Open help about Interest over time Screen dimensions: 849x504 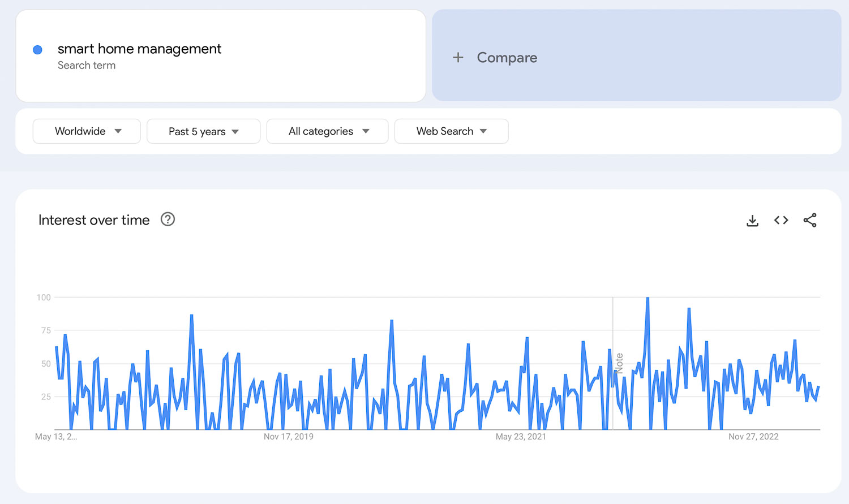[x=168, y=219]
